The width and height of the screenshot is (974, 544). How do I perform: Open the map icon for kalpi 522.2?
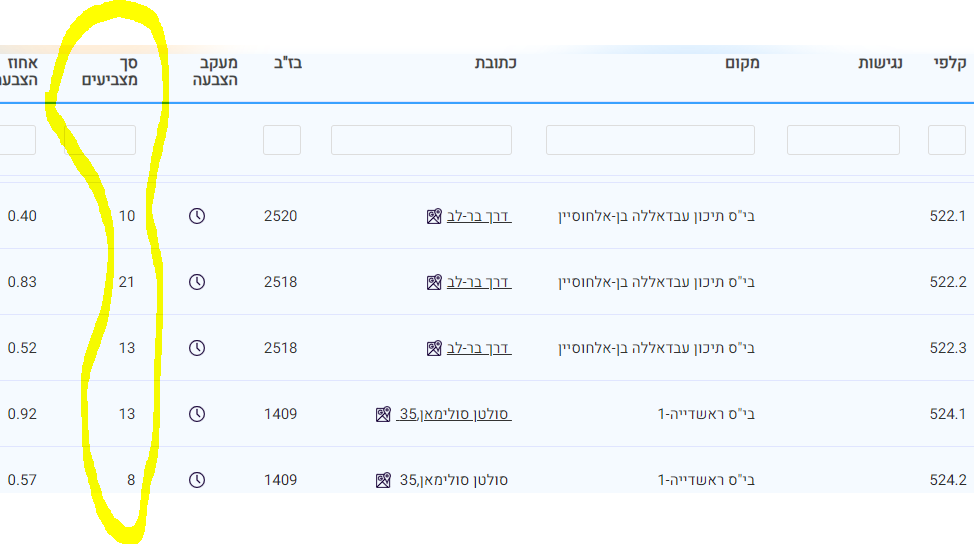tap(434, 282)
